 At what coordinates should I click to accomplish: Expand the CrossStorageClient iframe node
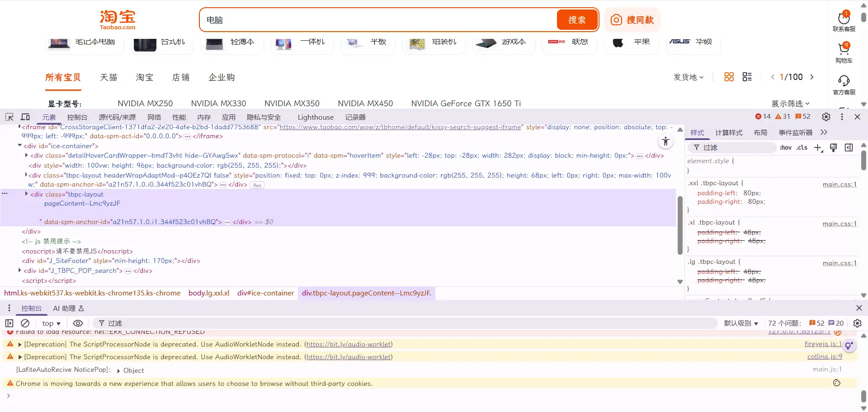click(x=19, y=127)
